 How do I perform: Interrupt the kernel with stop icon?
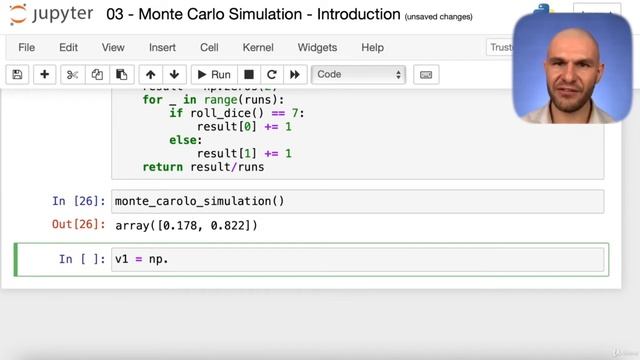coord(249,75)
